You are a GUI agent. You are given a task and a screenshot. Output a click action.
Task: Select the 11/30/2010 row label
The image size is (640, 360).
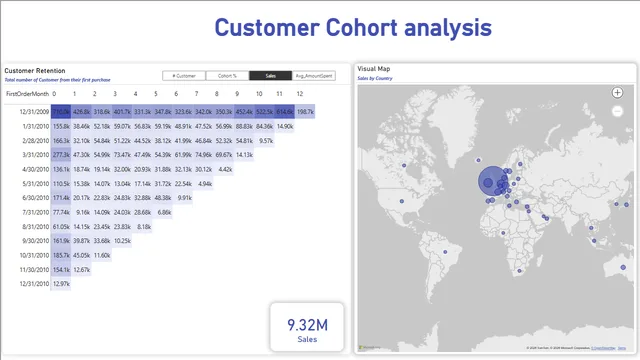34,270
